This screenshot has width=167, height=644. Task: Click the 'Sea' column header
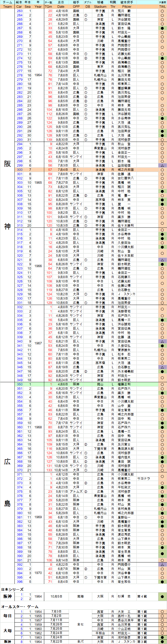[27, 7]
